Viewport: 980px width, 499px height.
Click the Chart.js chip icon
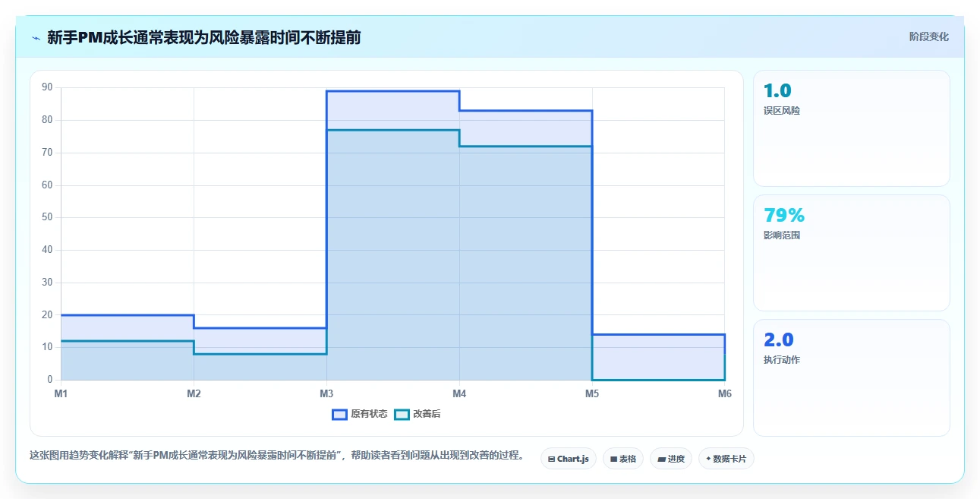[x=551, y=459]
